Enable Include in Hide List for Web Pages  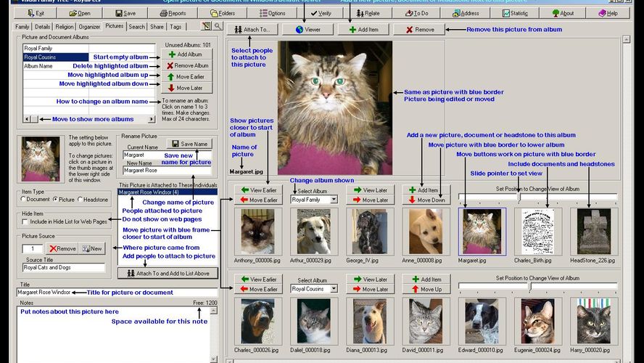click(x=26, y=221)
